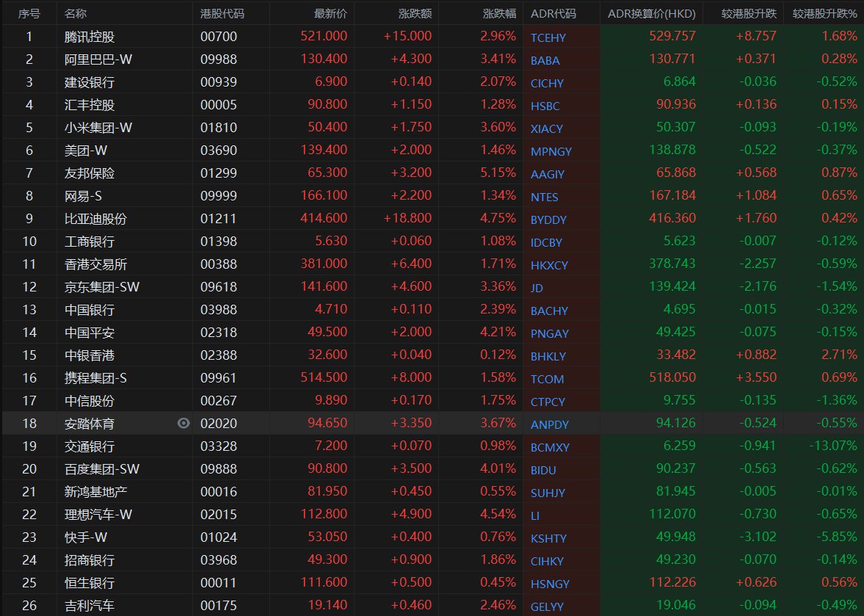864x616 pixels.
Task: Sort by 港股代码 column header
Action: (x=222, y=14)
